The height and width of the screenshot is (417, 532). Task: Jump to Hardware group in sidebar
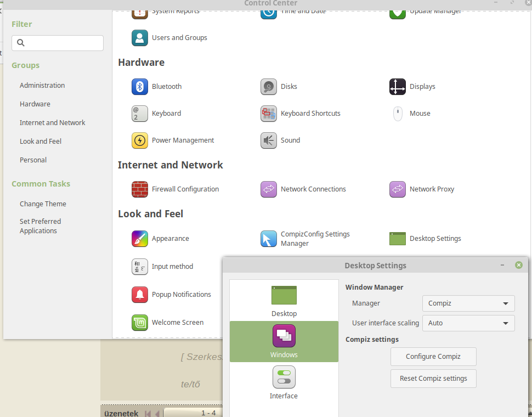pyautogui.click(x=35, y=104)
